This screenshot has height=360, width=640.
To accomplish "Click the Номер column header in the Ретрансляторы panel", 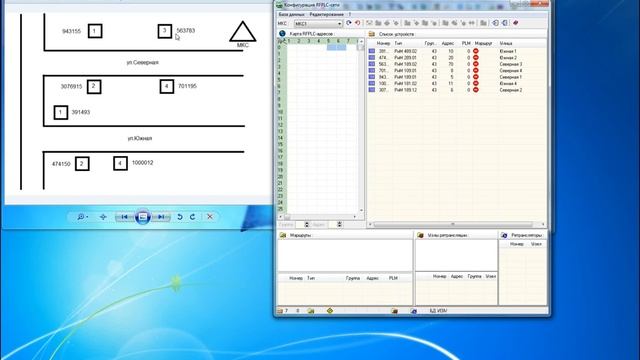I will point(516,244).
